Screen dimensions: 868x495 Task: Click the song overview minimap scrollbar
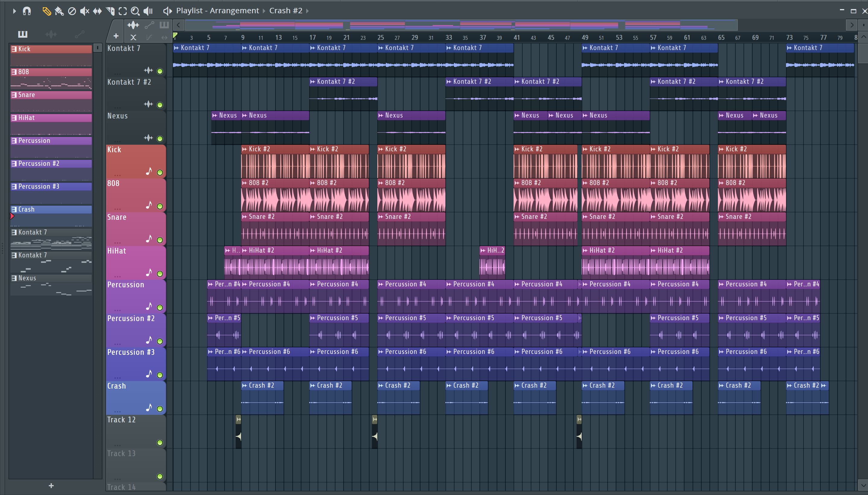point(461,25)
